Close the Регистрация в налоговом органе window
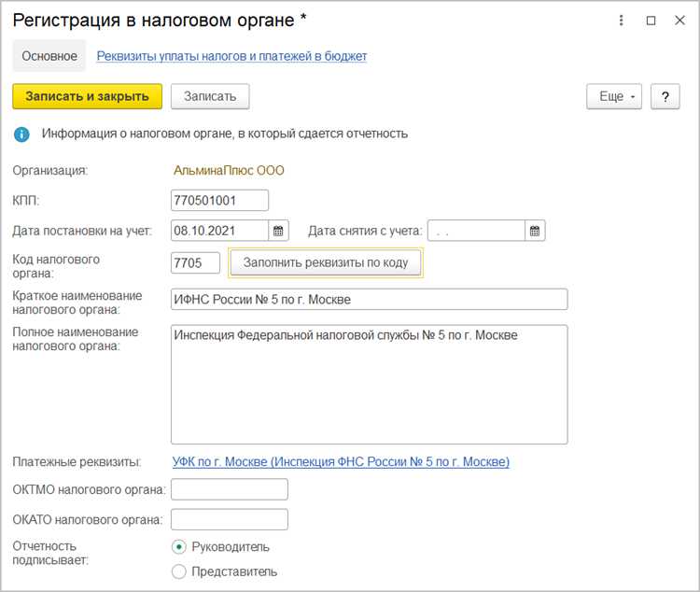The image size is (700, 592). (679, 21)
